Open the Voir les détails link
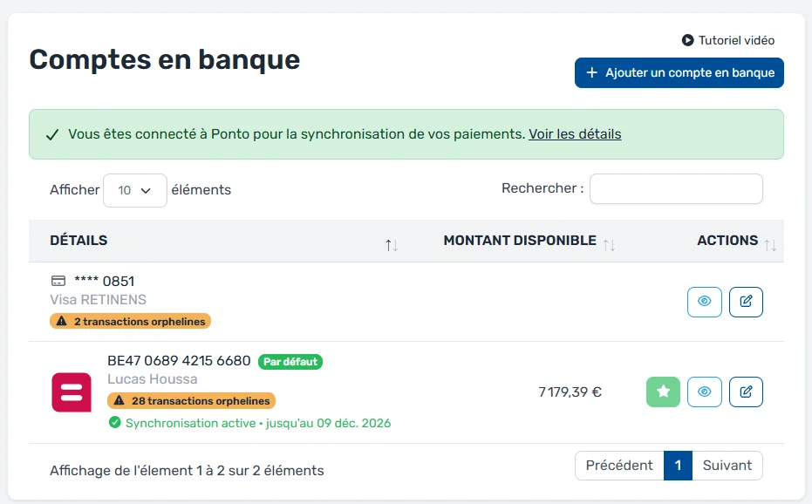The image size is (812, 504). 575,134
